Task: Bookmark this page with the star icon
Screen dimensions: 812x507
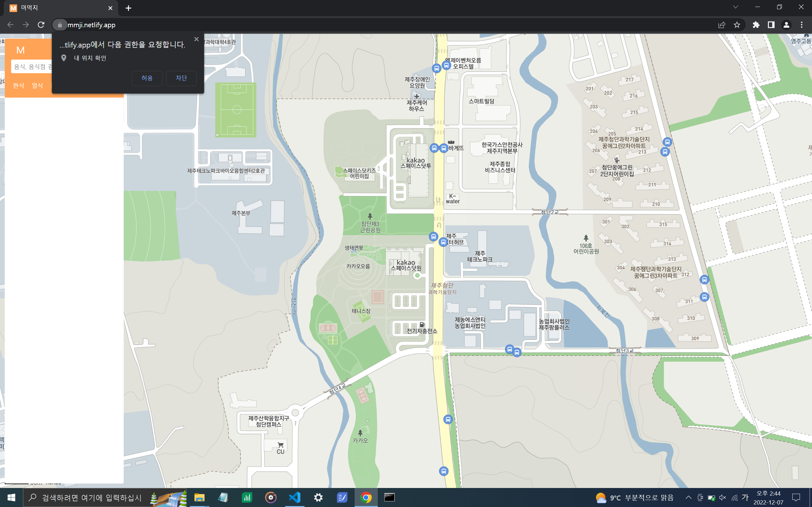Action: 737,25
